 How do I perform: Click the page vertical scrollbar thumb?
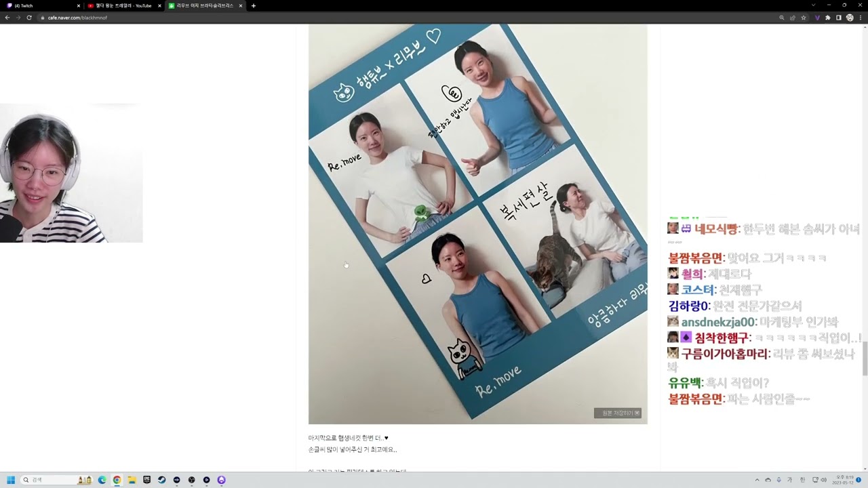coord(865,359)
